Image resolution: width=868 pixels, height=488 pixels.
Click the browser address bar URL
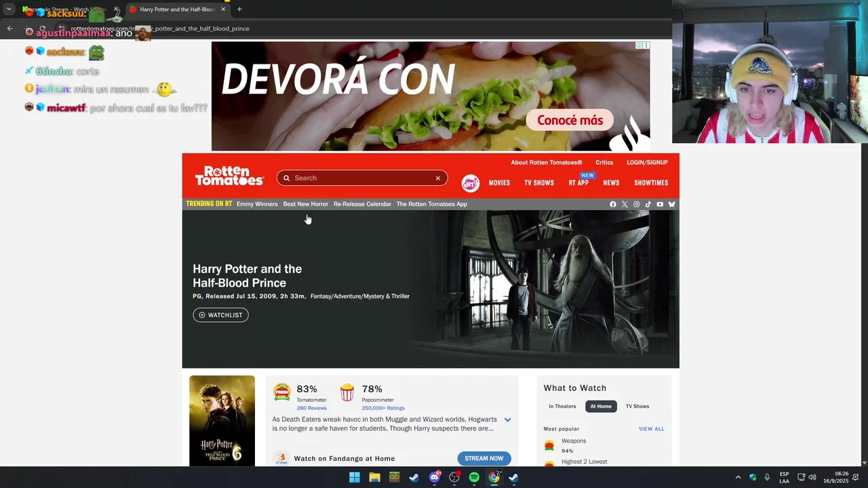tap(160, 28)
